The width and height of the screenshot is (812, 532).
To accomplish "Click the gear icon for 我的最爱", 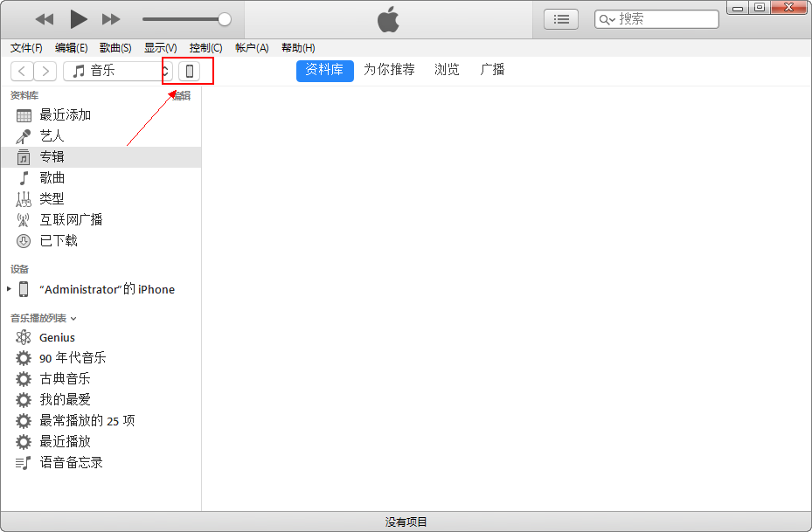I will (24, 400).
